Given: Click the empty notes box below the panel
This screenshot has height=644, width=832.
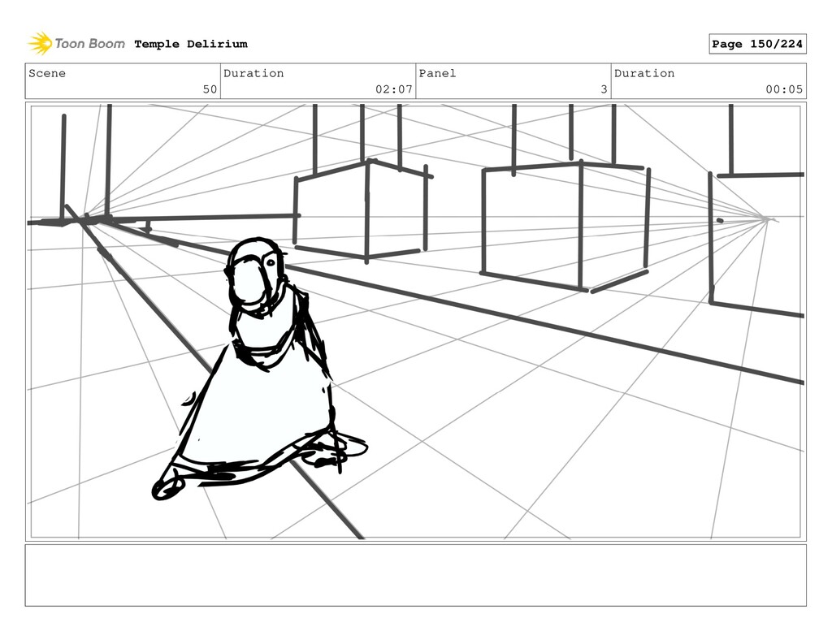Looking at the screenshot, I should point(415,575).
